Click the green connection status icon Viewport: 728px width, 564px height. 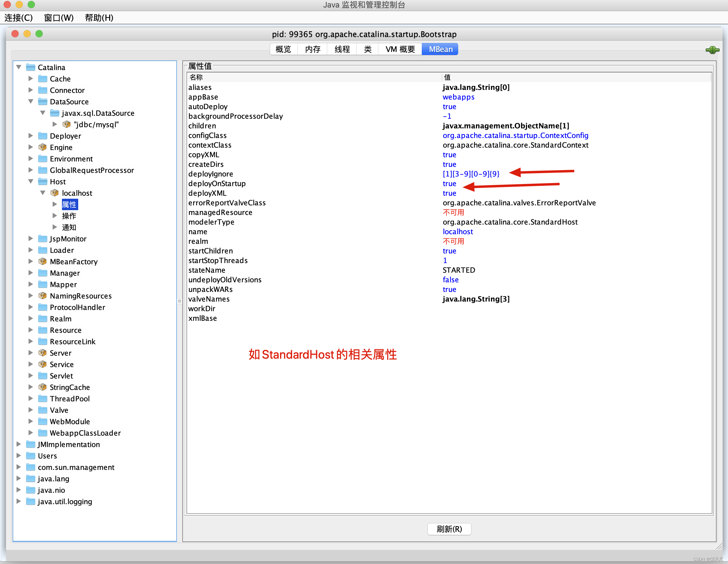point(712,50)
